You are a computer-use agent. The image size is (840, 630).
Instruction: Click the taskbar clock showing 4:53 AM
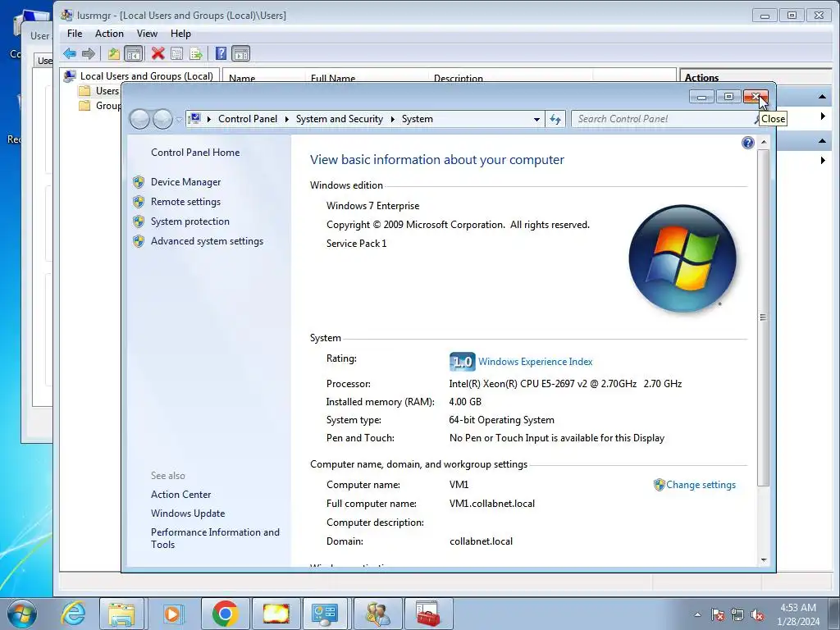pos(797,614)
